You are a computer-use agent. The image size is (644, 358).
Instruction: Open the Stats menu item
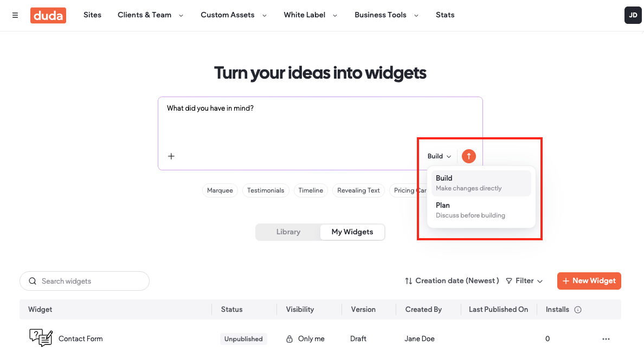pyautogui.click(x=445, y=15)
